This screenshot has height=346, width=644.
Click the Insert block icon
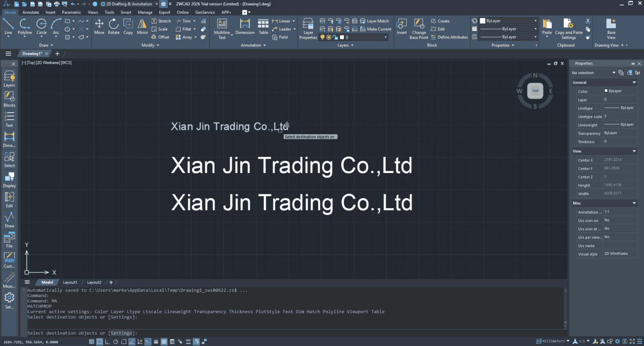coord(402,27)
